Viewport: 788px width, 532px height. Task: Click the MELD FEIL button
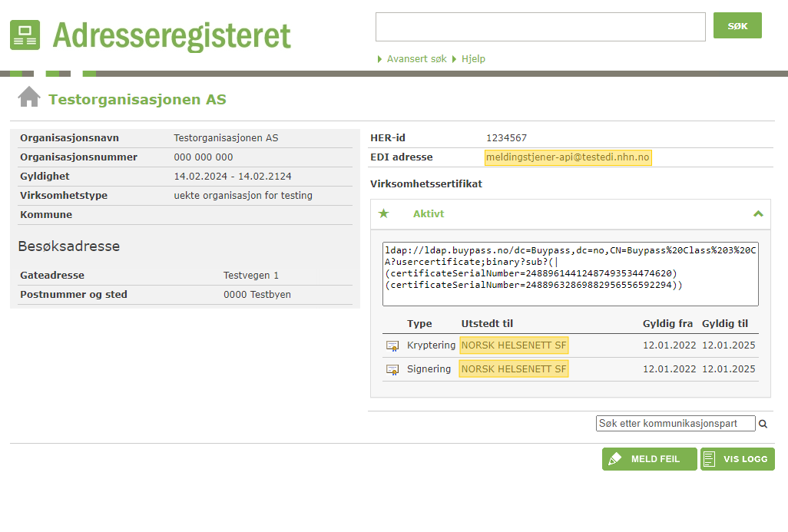coord(649,458)
